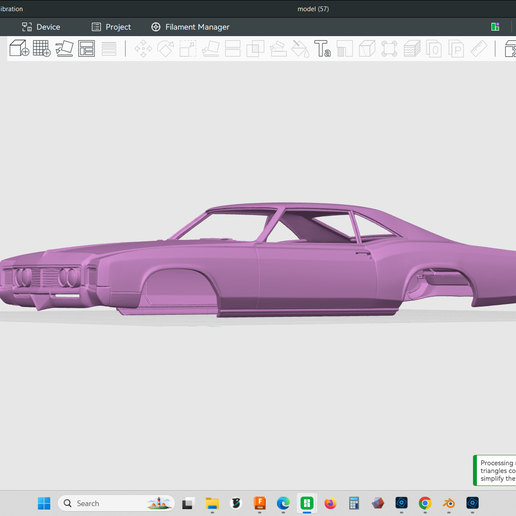
Task: Open File Explorer from the taskbar
Action: point(212,503)
